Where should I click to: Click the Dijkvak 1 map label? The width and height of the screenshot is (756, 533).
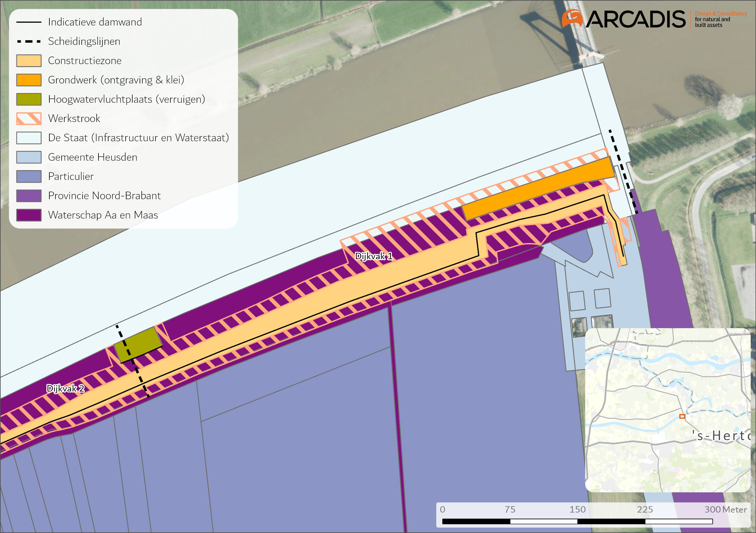coord(374,256)
